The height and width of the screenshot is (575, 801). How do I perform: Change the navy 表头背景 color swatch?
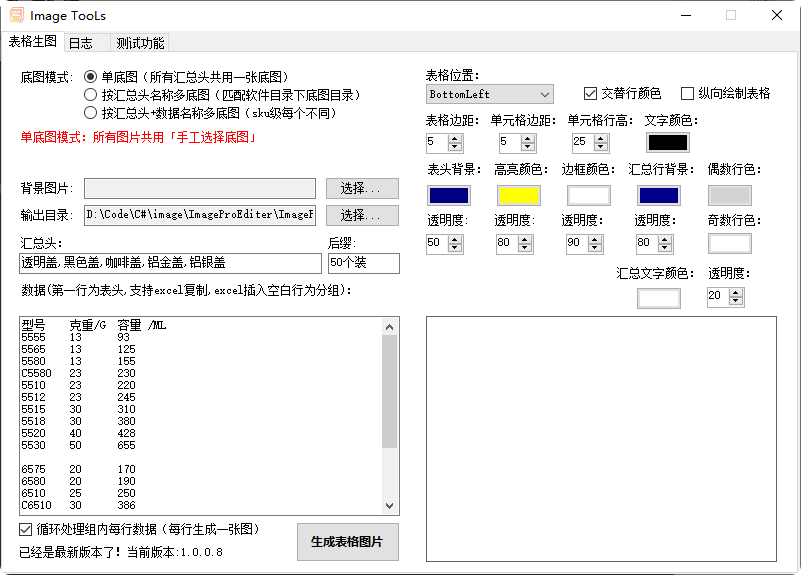(x=448, y=195)
